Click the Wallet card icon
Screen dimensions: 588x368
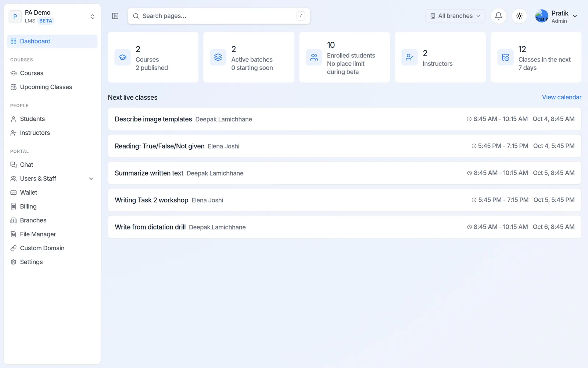pos(14,192)
